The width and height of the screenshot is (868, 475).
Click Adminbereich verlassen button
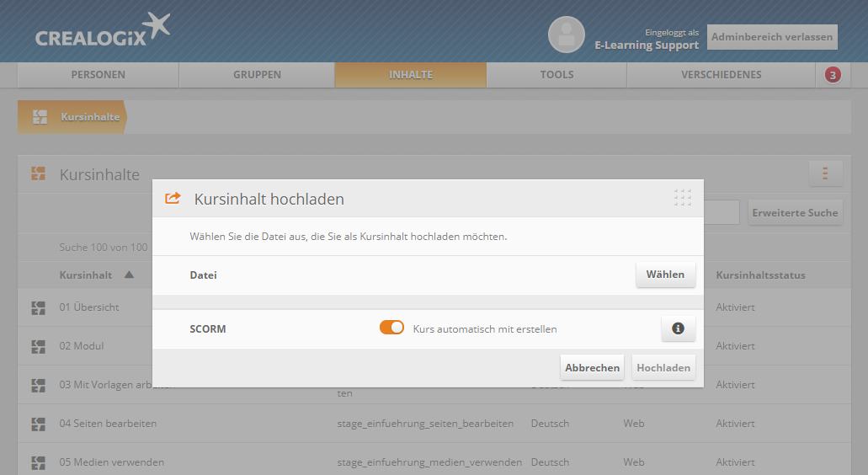771,37
